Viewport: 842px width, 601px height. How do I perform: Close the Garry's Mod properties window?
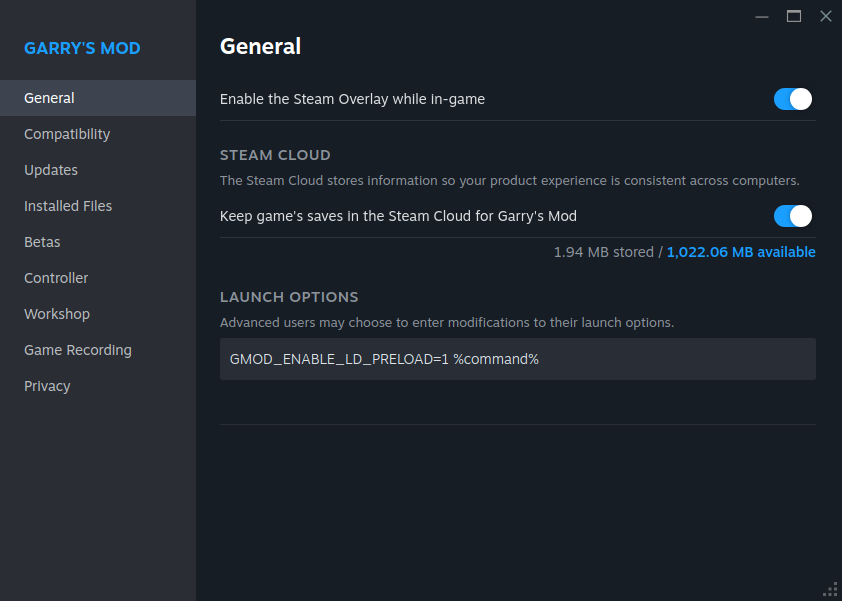pyautogui.click(x=825, y=16)
